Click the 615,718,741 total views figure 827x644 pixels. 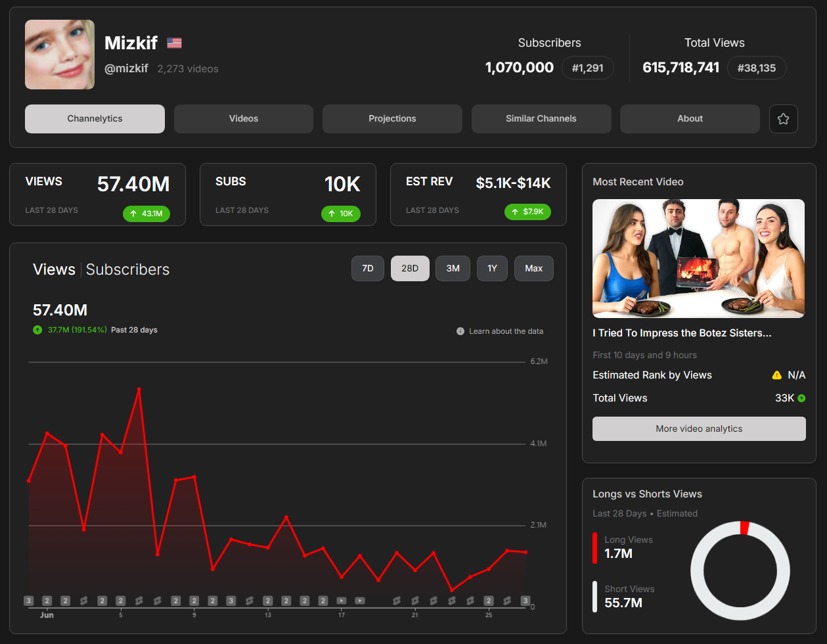681,67
